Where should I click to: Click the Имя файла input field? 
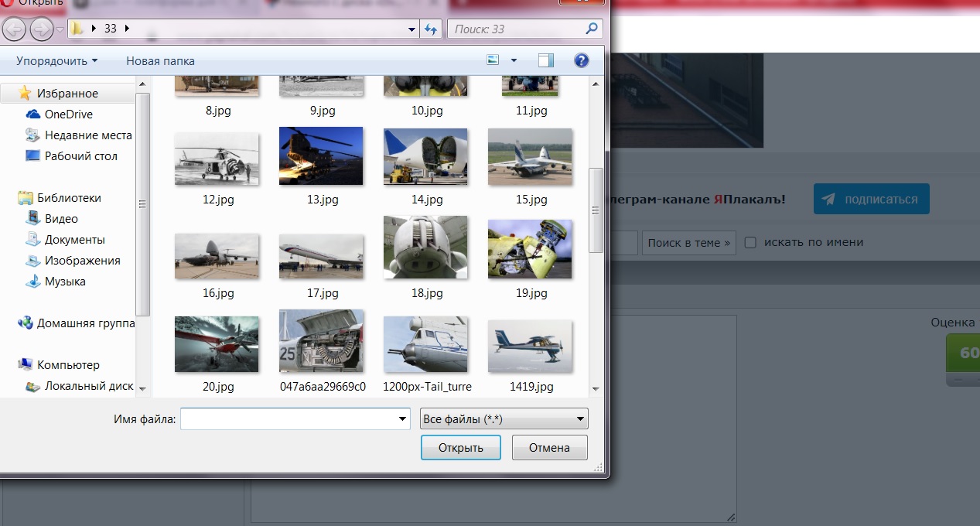click(x=289, y=419)
